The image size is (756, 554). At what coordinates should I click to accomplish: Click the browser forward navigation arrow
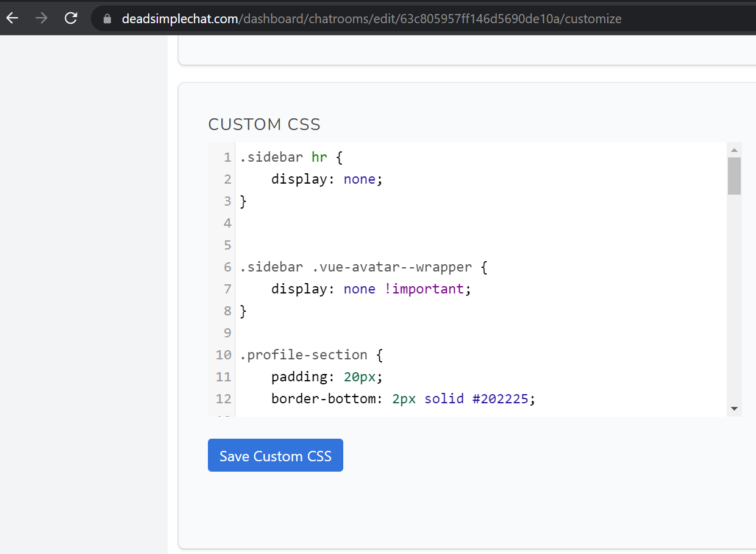[40, 18]
